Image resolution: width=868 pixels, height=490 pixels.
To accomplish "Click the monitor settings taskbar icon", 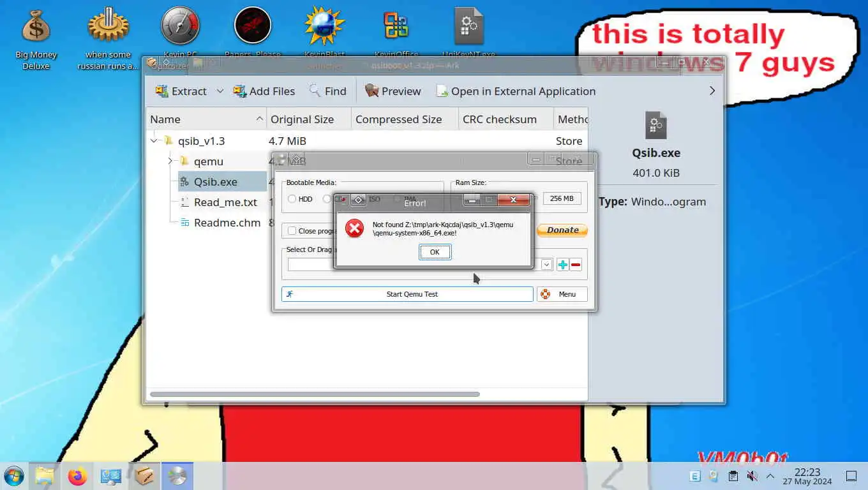I will (x=110, y=476).
